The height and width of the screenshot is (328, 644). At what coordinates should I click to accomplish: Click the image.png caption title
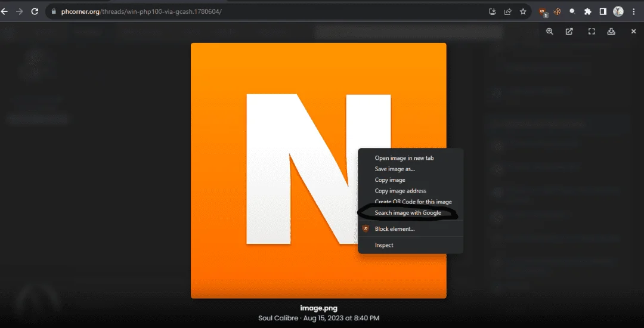318,308
